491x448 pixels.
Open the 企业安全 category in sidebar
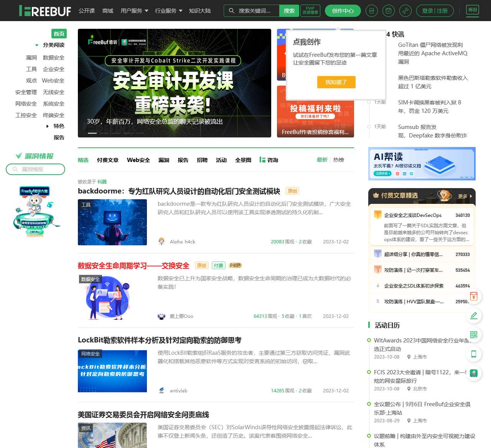coord(54,69)
